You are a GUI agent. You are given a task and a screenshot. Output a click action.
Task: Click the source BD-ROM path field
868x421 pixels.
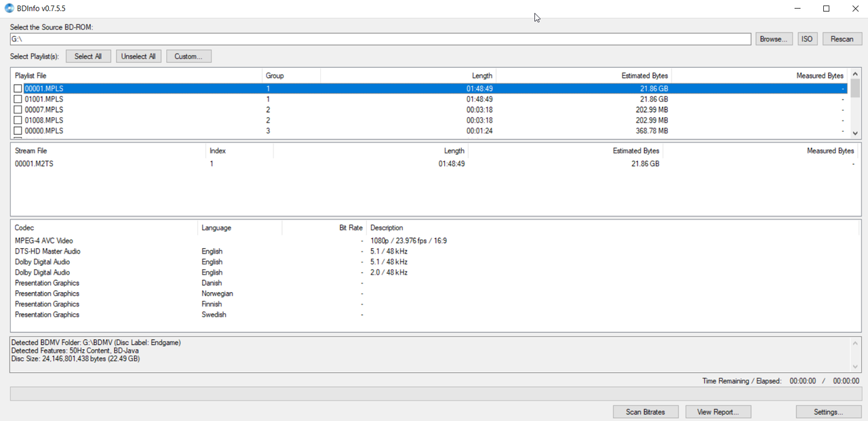pyautogui.click(x=380, y=39)
